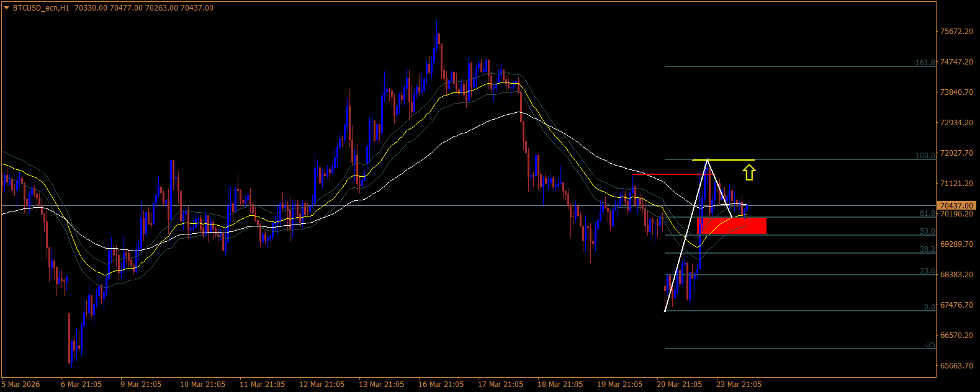980x392 pixels.
Task: Select the red rectangle zone object
Action: [732, 226]
